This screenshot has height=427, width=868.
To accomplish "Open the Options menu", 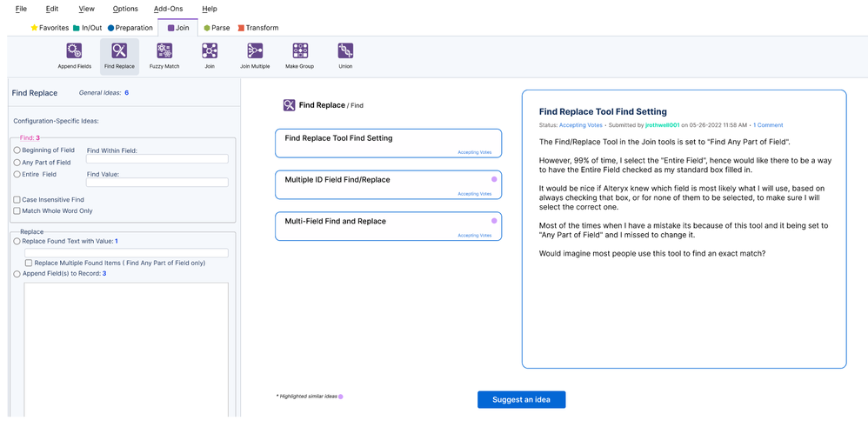I will click(125, 9).
